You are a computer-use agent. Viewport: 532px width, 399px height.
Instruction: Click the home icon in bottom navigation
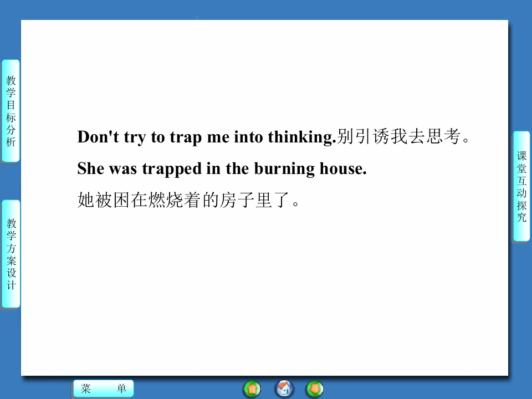284,388
